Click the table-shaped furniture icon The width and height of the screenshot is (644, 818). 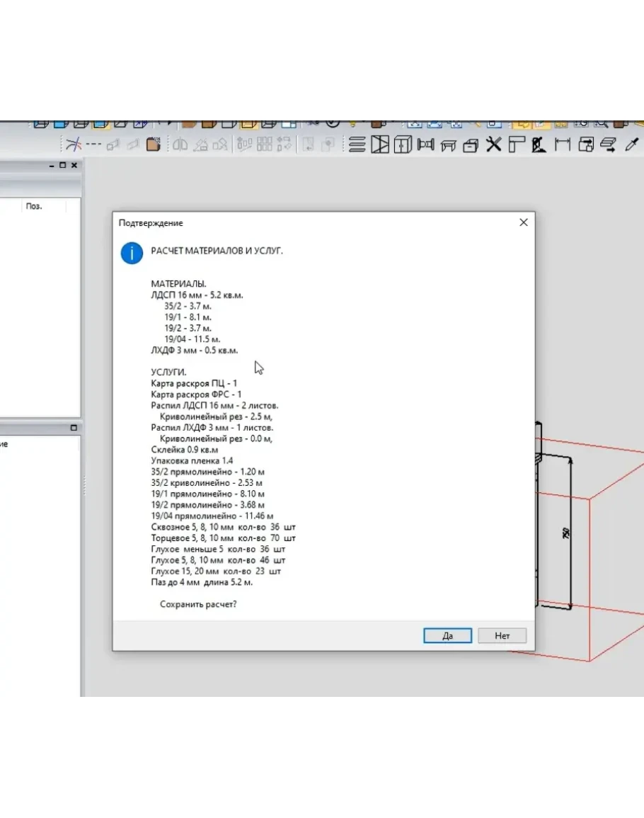[x=448, y=145]
